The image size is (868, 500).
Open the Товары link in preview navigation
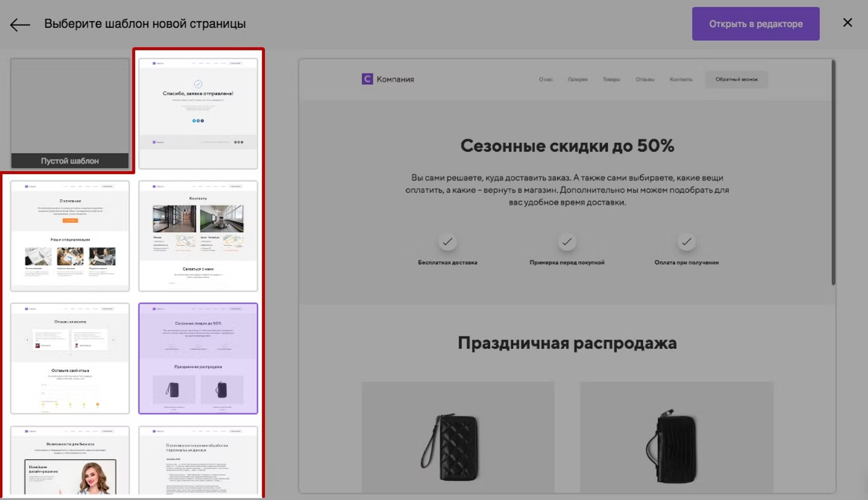click(x=611, y=79)
